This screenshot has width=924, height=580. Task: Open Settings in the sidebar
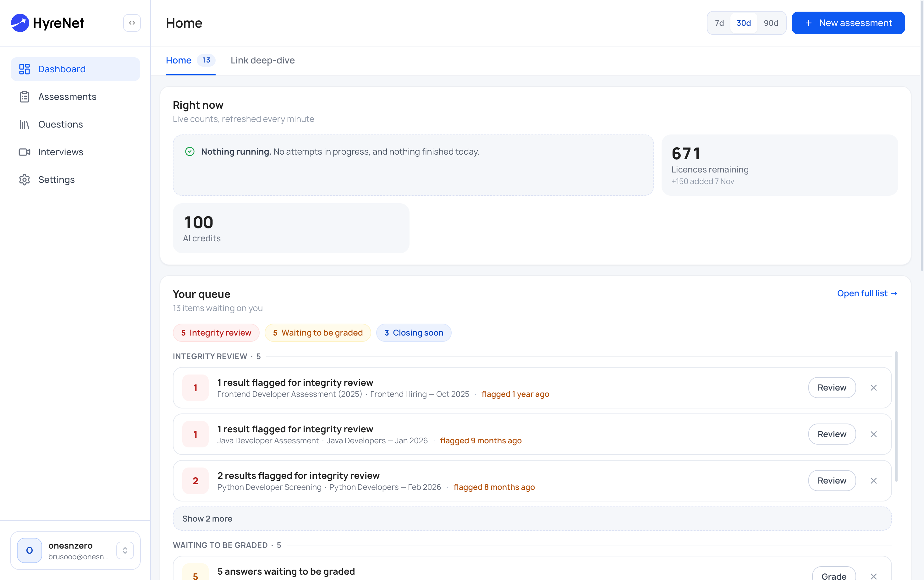coord(75,179)
